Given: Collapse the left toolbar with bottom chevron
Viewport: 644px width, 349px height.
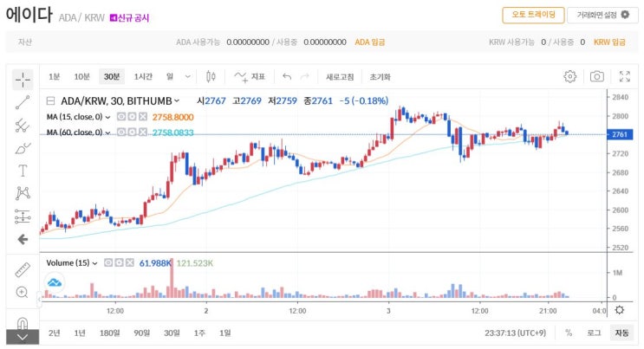Looking at the screenshot, I should (23, 337).
